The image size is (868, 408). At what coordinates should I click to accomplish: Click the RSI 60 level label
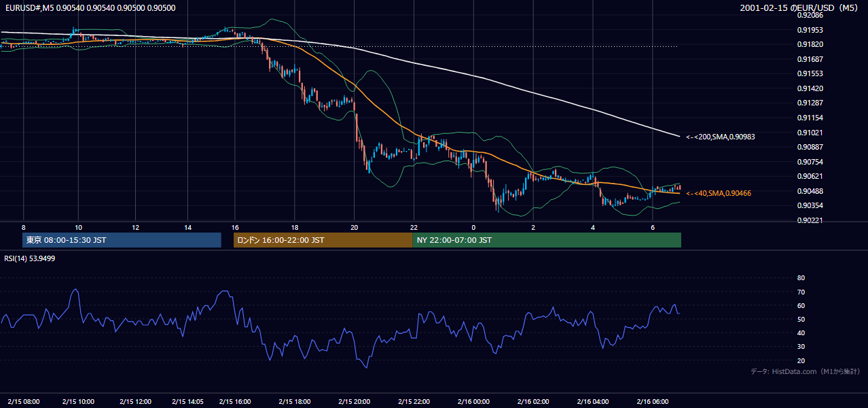tap(801, 305)
